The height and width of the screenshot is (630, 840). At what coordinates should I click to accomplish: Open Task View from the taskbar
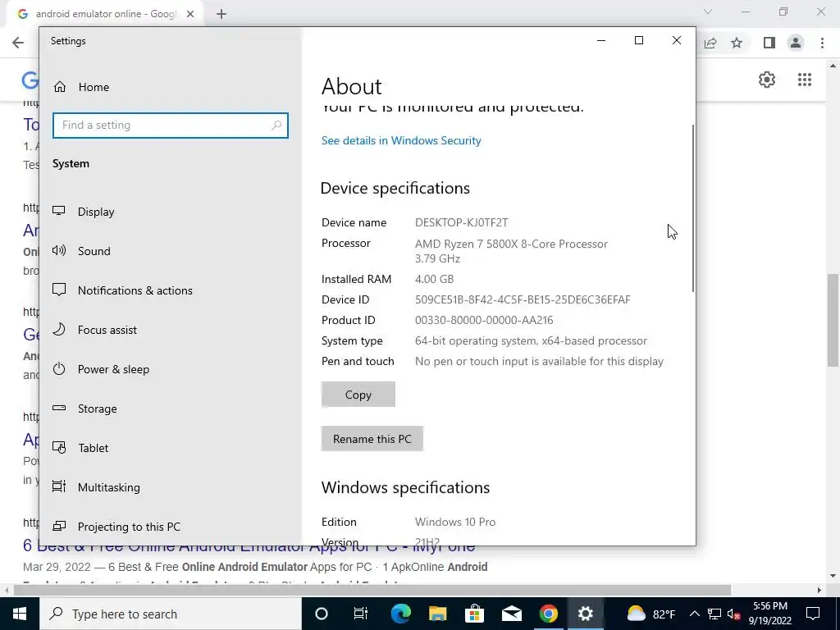(x=361, y=614)
